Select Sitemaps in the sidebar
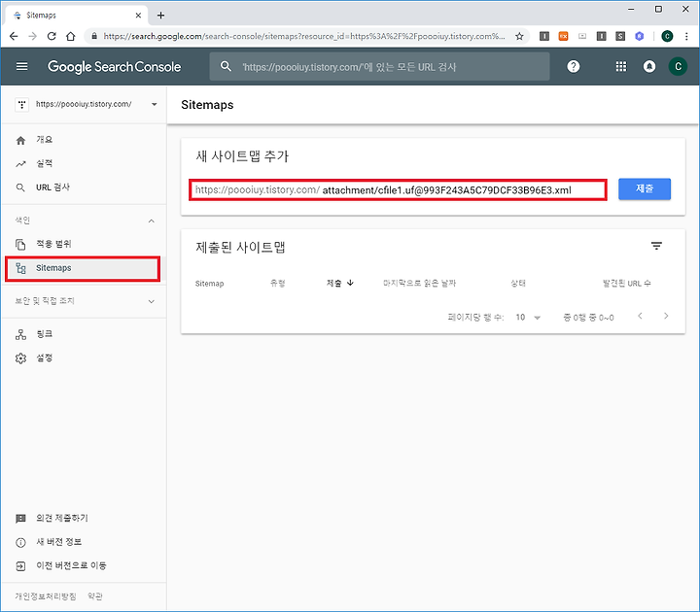The width and height of the screenshot is (700, 612). (83, 268)
